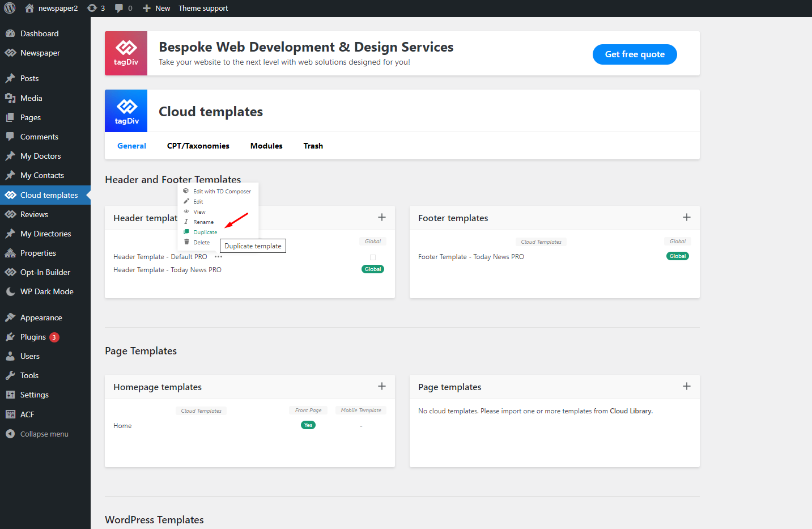The image size is (812, 529).
Task: Open Footer Template - Today News PRO
Action: coord(471,257)
